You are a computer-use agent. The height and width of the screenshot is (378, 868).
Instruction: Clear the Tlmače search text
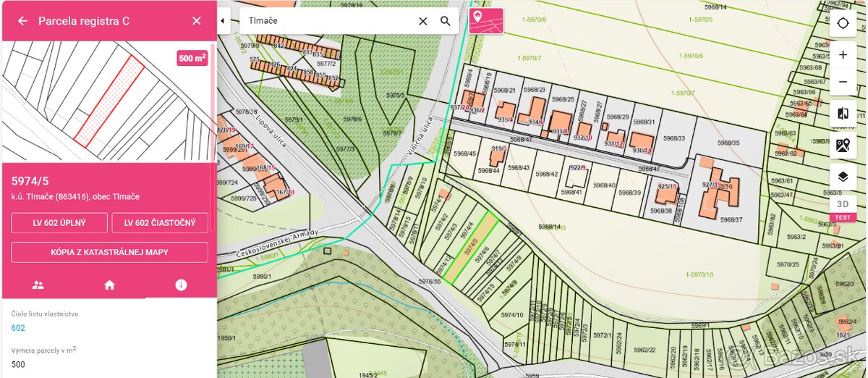pyautogui.click(x=423, y=21)
